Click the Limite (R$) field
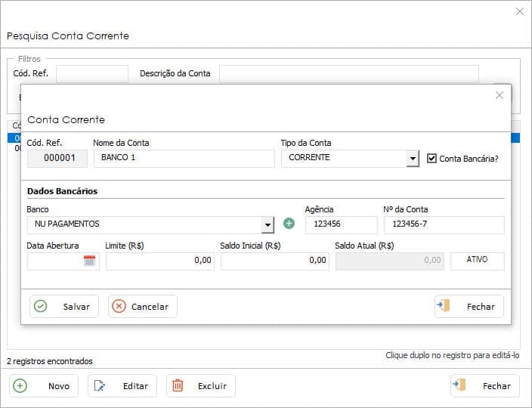 pyautogui.click(x=160, y=261)
